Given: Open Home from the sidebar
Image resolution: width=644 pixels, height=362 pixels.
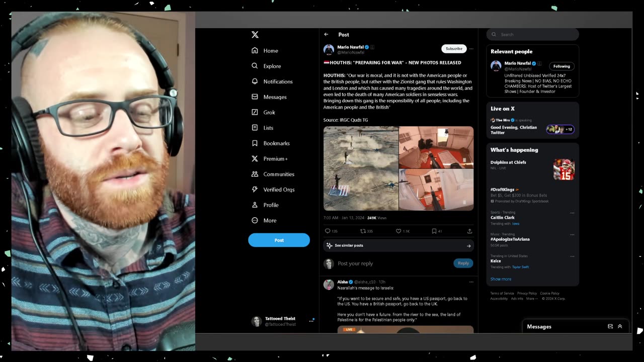Looking at the screenshot, I should click(265, 50).
